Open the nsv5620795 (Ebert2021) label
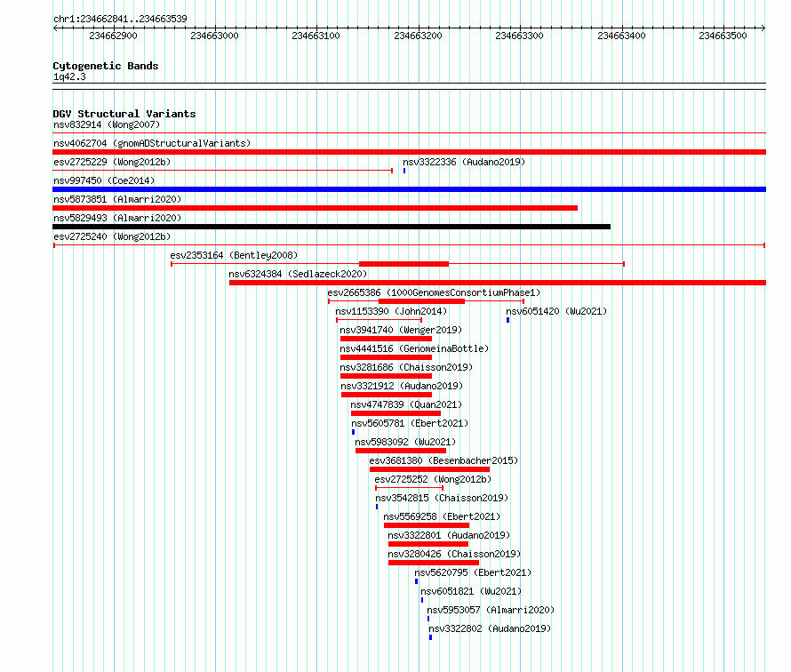Viewport: 791px width, 672px height. 473,572
